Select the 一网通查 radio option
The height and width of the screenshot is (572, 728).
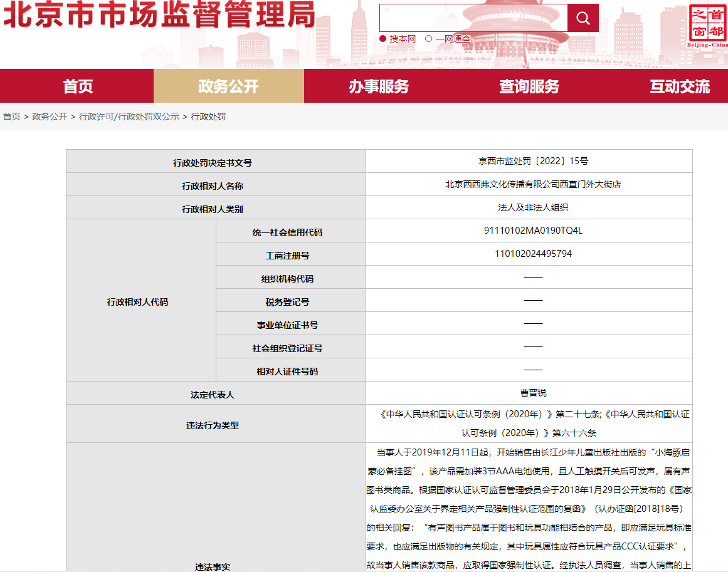(429, 39)
